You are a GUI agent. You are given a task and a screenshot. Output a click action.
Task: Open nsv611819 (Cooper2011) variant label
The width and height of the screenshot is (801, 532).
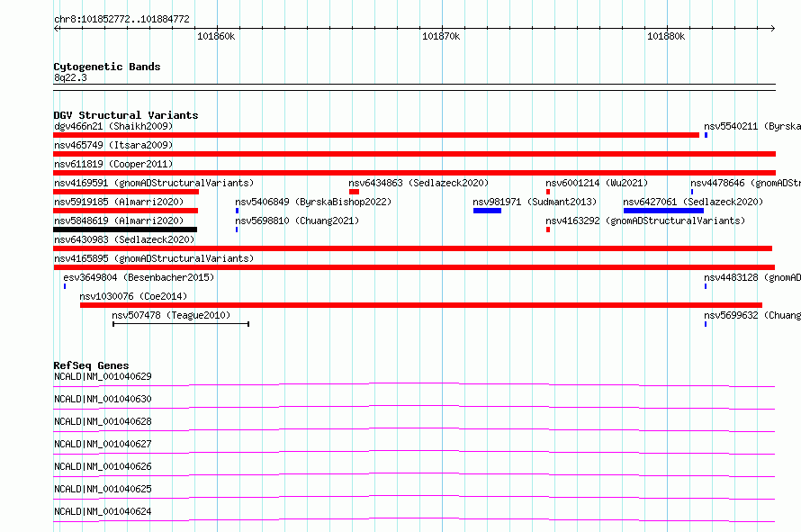[113, 164]
